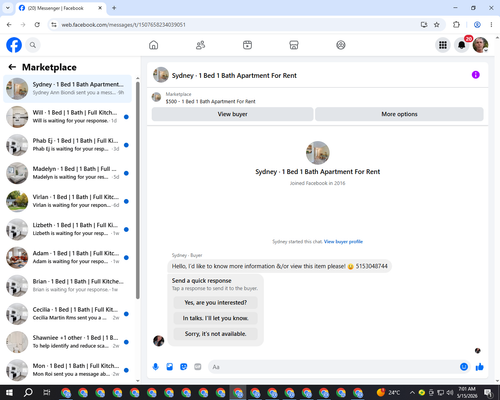Open conversation info purple icon
Viewport: 500px width, 400px height.
tap(476, 75)
